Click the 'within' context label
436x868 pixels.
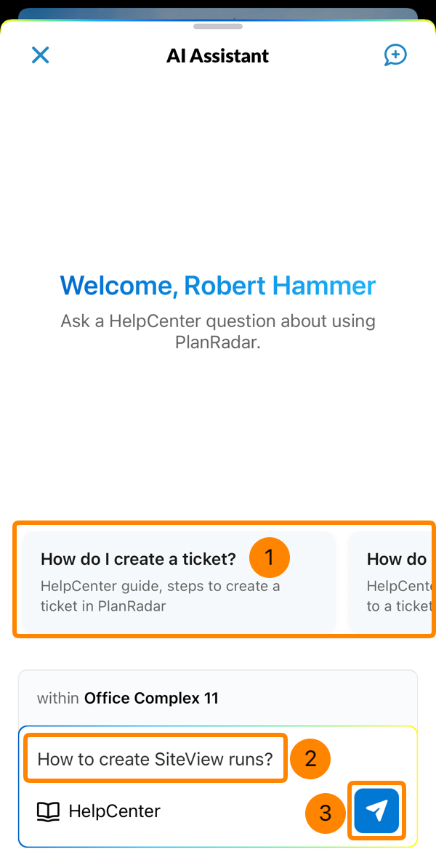[x=58, y=698]
